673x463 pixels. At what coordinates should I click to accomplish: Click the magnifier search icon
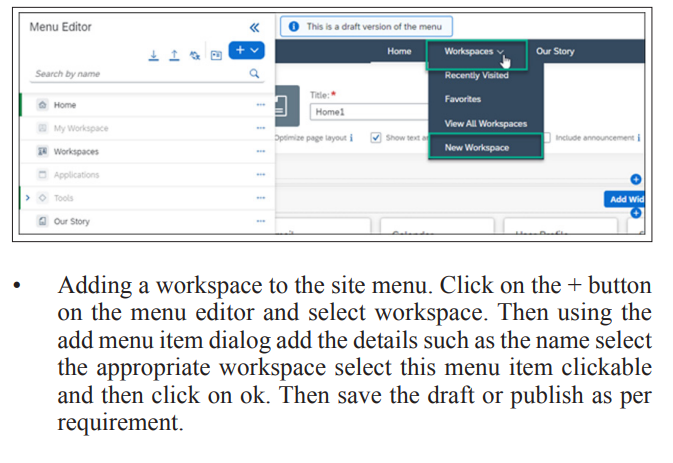(x=255, y=73)
